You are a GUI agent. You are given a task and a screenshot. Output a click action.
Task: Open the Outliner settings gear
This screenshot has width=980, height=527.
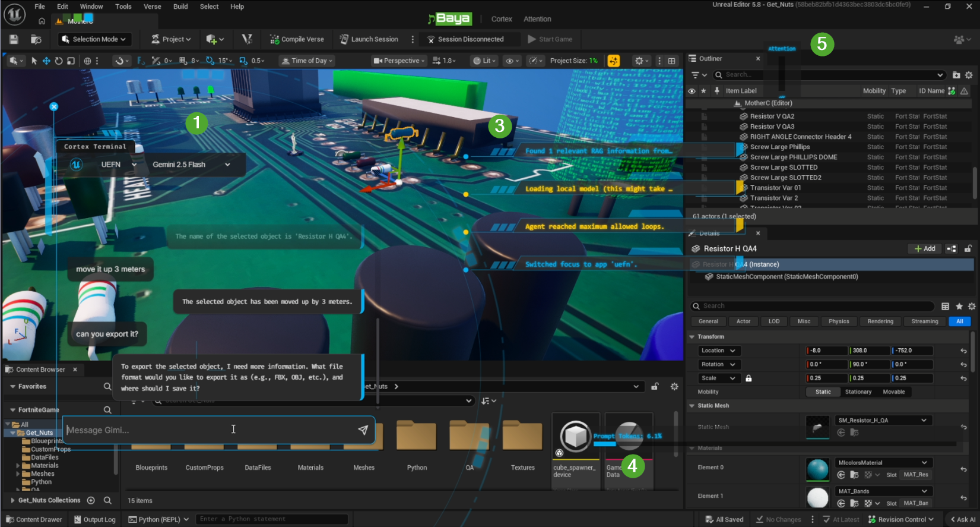pyautogui.click(x=969, y=75)
